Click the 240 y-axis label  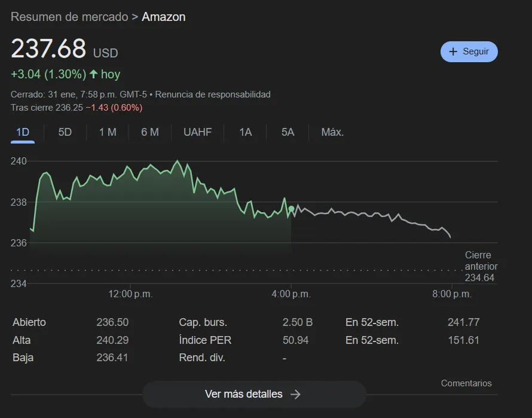[19, 161]
